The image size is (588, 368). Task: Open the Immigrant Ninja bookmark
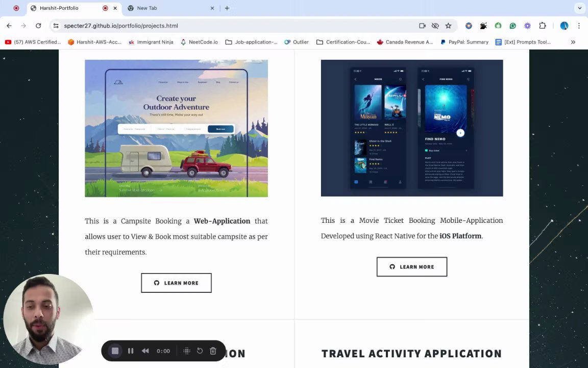click(x=151, y=42)
